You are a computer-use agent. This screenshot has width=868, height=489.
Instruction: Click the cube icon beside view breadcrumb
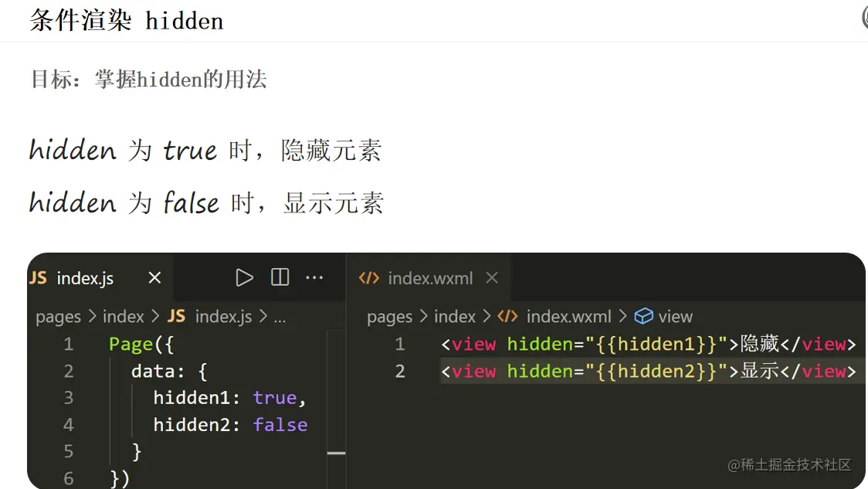tap(643, 316)
